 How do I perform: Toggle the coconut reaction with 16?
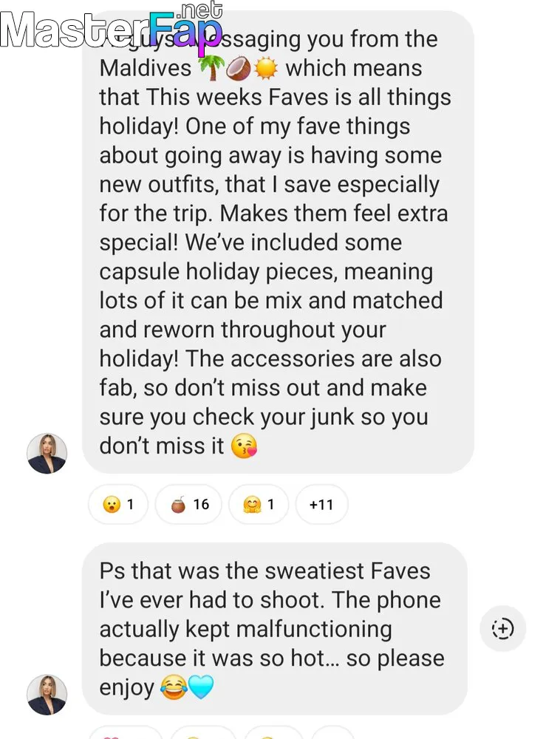[188, 504]
